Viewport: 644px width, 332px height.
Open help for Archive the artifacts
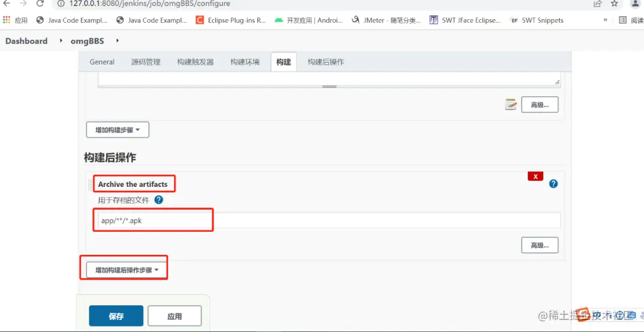click(x=553, y=184)
